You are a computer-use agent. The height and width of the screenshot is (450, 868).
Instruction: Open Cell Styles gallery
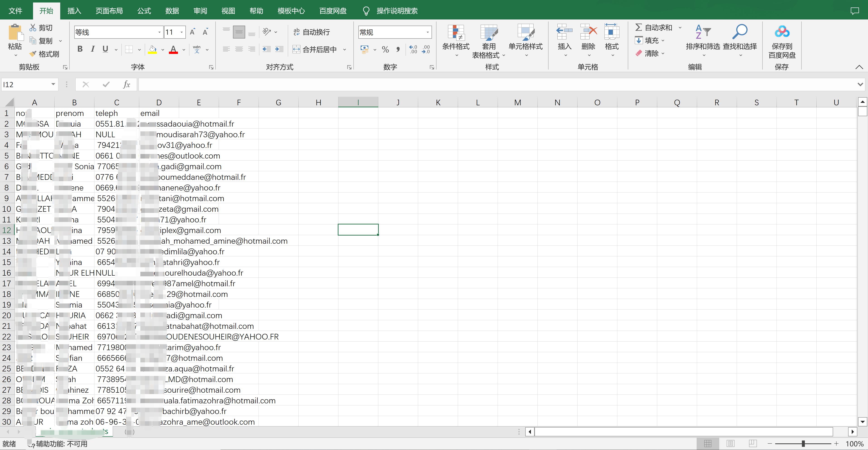pos(526,33)
